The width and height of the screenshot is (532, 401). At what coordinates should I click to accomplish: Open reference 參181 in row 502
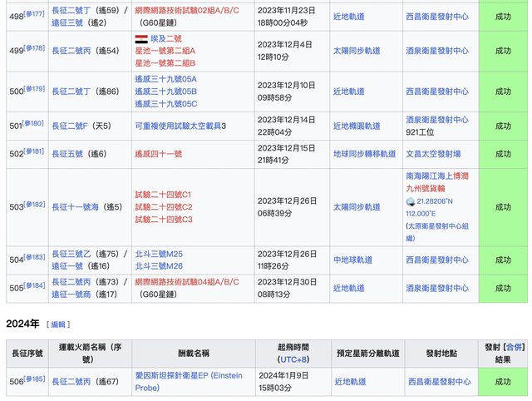click(x=34, y=151)
